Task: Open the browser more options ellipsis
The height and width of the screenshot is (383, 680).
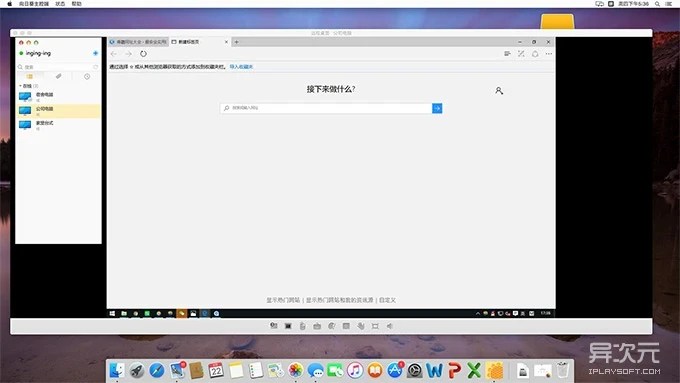Action: pos(549,54)
